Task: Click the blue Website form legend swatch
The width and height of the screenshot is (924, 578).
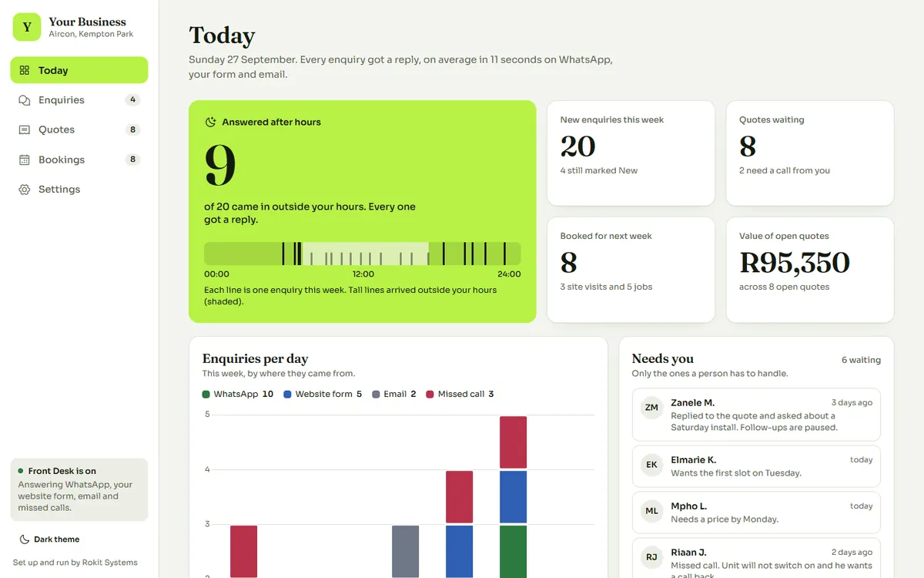Action: coord(287,394)
